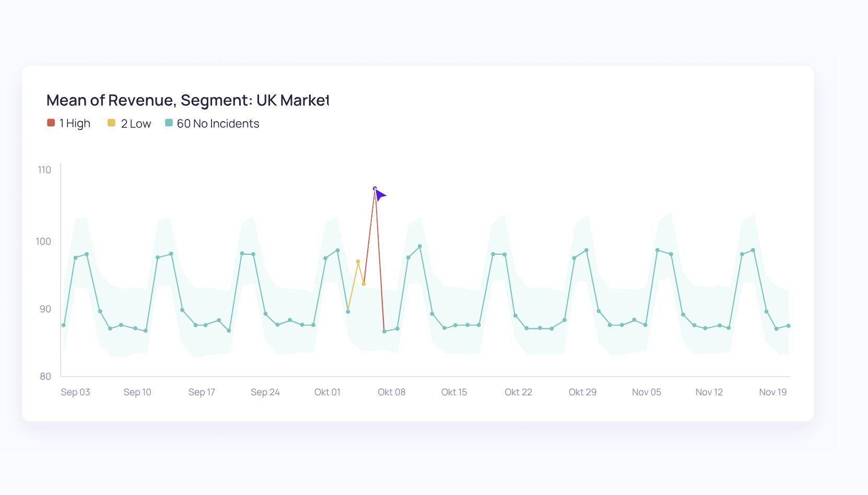Select the upper yellow low-incident data point
This screenshot has width=868, height=495.
[x=358, y=262]
